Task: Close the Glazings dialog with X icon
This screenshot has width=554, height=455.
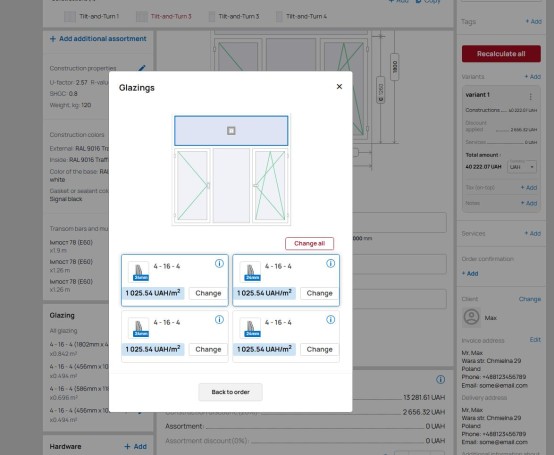Action: pos(339,87)
